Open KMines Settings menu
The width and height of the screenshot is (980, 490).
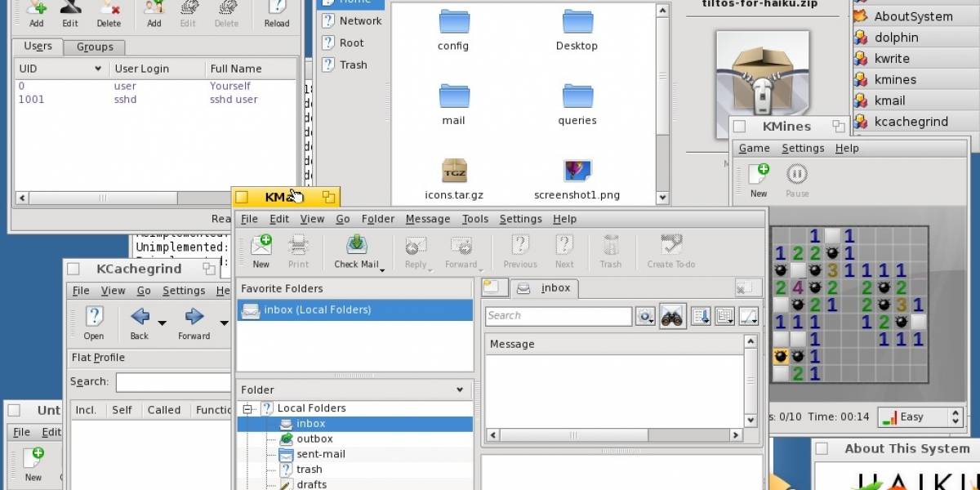[803, 148]
